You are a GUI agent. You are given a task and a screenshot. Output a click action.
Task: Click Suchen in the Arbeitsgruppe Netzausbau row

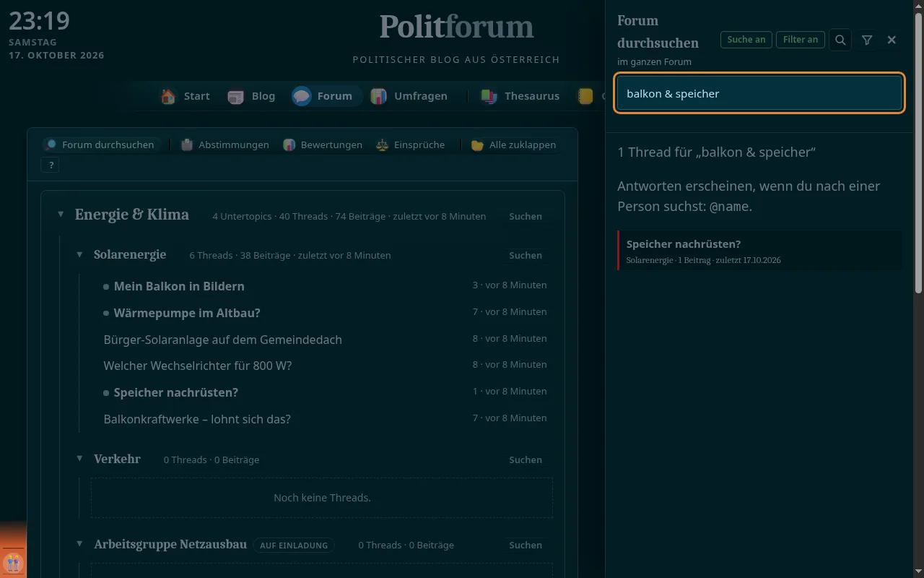526,545
